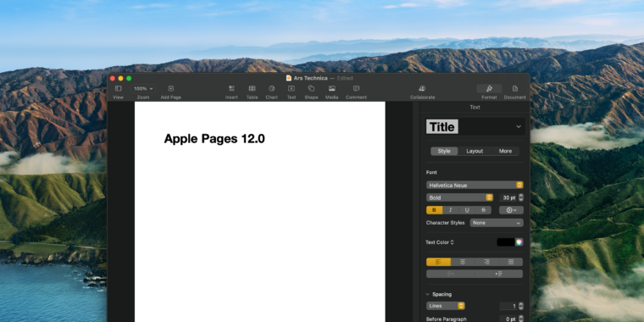
Task: Click the line spacing stepper arrows
Action: [x=521, y=306]
